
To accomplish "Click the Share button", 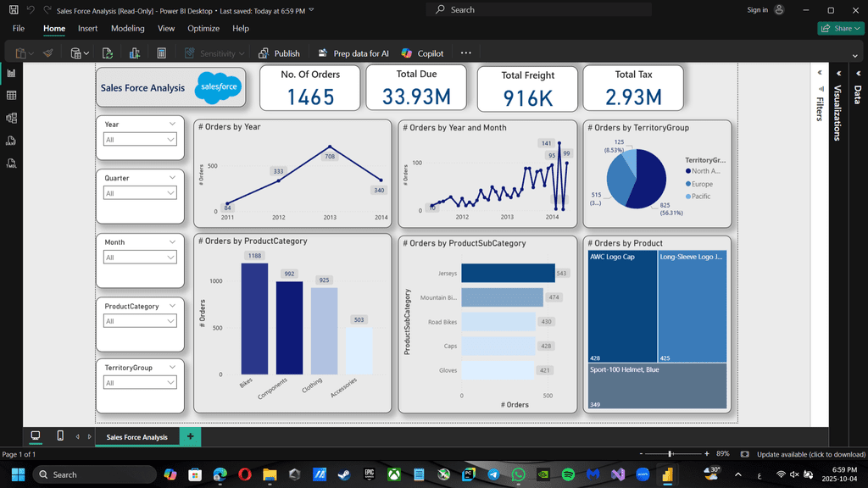I will tap(839, 28).
